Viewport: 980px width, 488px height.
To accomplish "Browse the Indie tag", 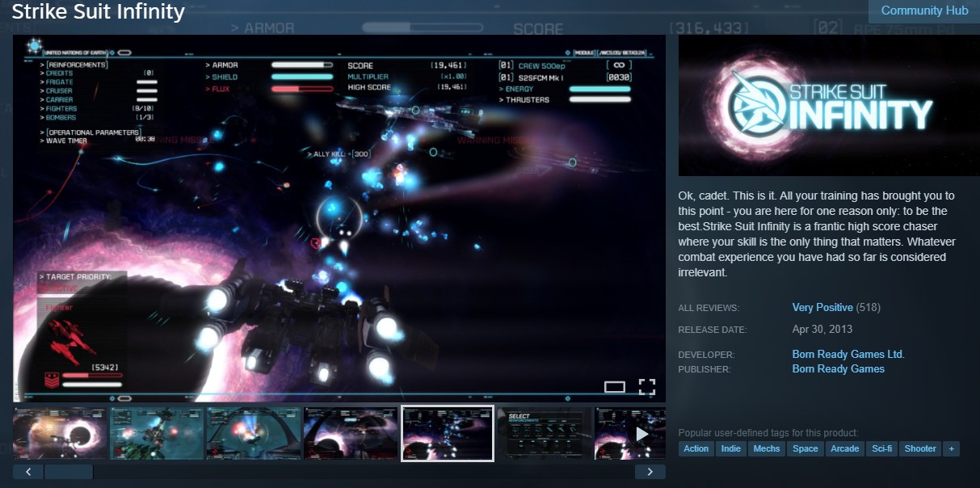I will pos(731,448).
